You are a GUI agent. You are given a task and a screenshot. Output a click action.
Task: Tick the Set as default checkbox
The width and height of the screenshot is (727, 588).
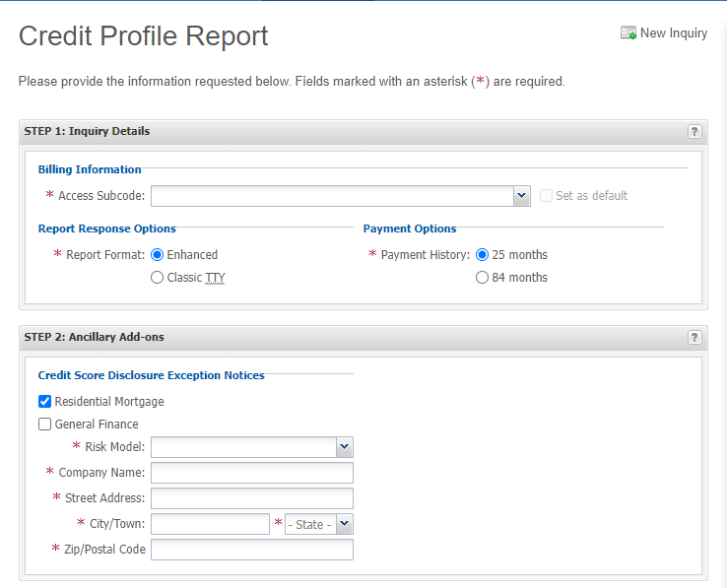point(547,195)
